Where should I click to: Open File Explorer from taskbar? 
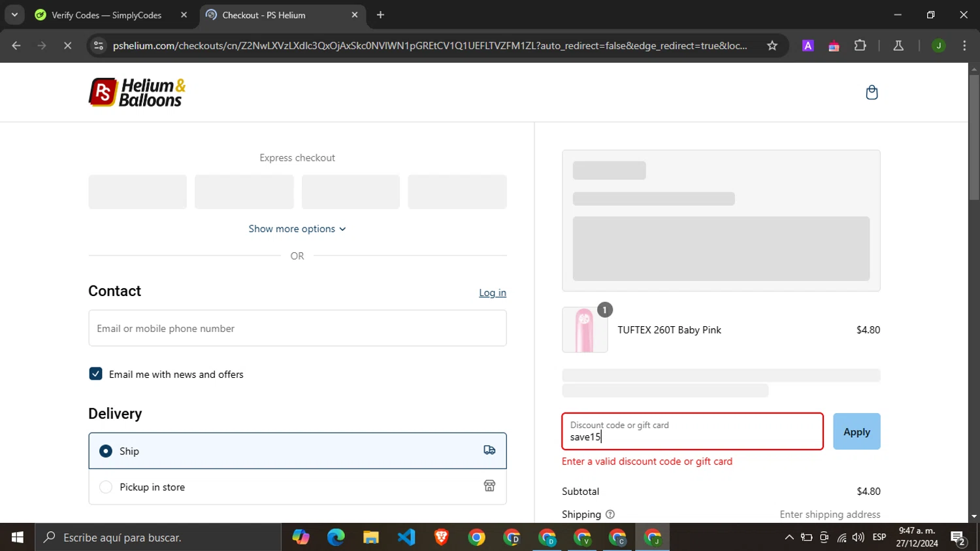[x=371, y=537]
